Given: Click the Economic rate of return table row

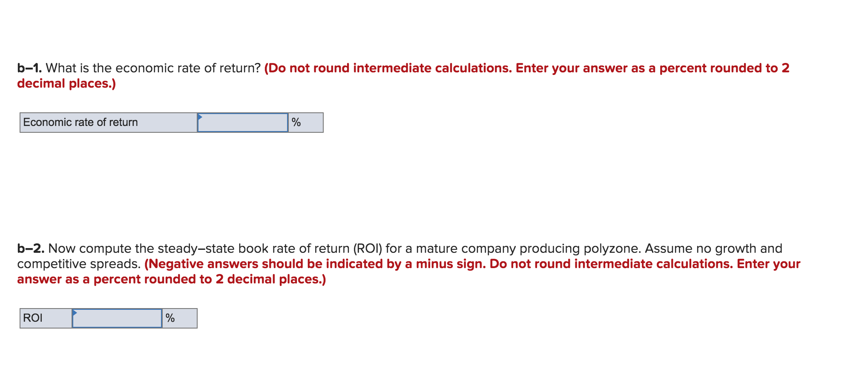Looking at the screenshot, I should (x=170, y=122).
